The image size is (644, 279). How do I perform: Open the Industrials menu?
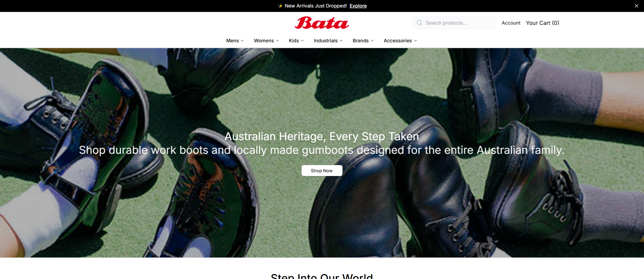click(328, 41)
